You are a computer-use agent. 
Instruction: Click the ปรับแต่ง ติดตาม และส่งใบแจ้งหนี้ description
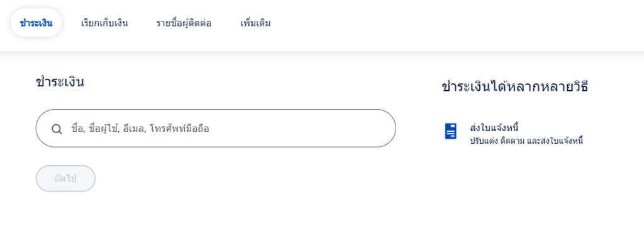click(526, 141)
